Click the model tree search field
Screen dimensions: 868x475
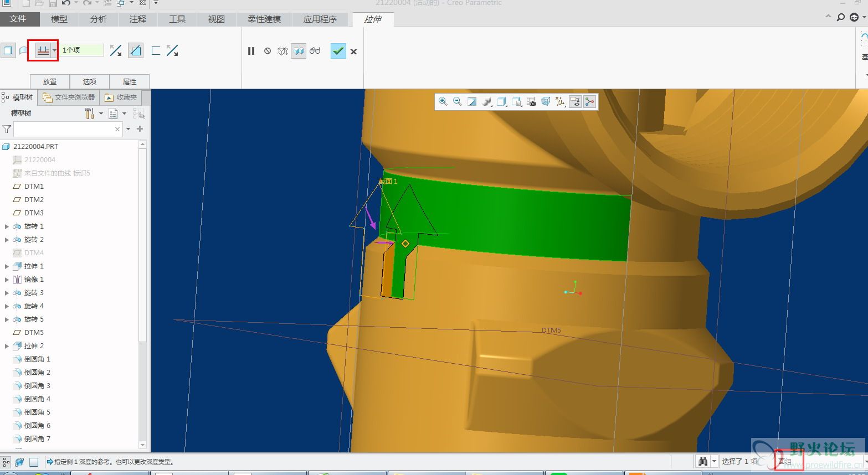click(67, 129)
